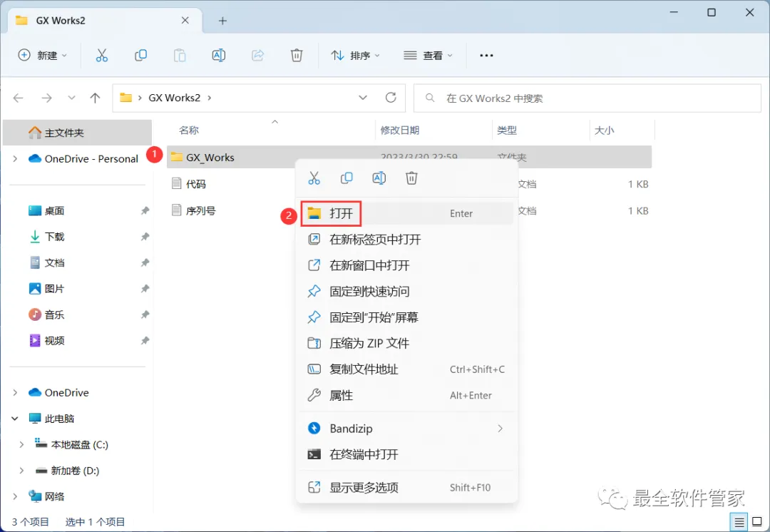
Task: Refresh the GX Works2 folder view
Action: click(391, 98)
